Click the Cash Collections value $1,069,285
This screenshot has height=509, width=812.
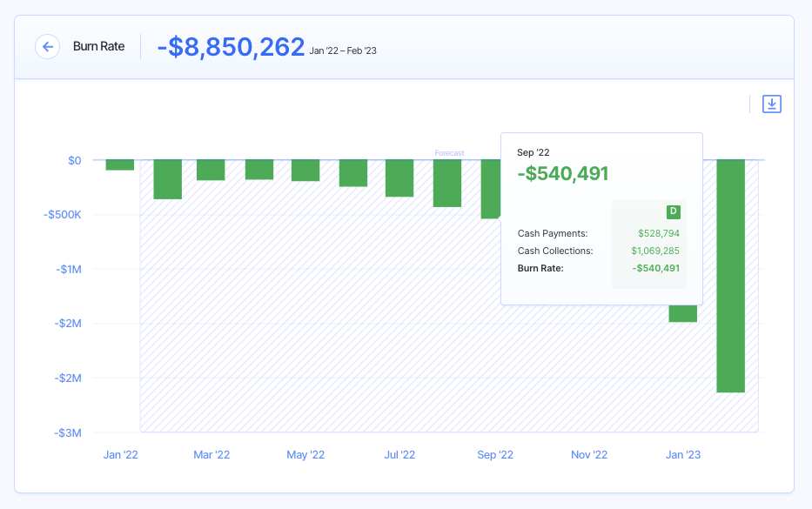tap(655, 251)
